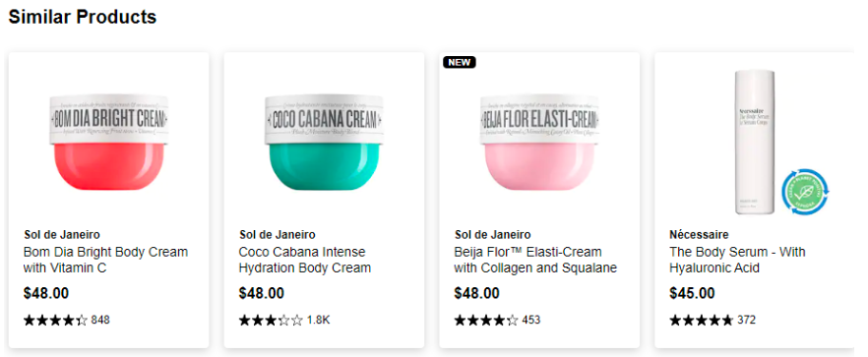Open Beija Flor Elasti-Cream with Collagen title
The height and width of the screenshot is (357, 868).
(535, 261)
